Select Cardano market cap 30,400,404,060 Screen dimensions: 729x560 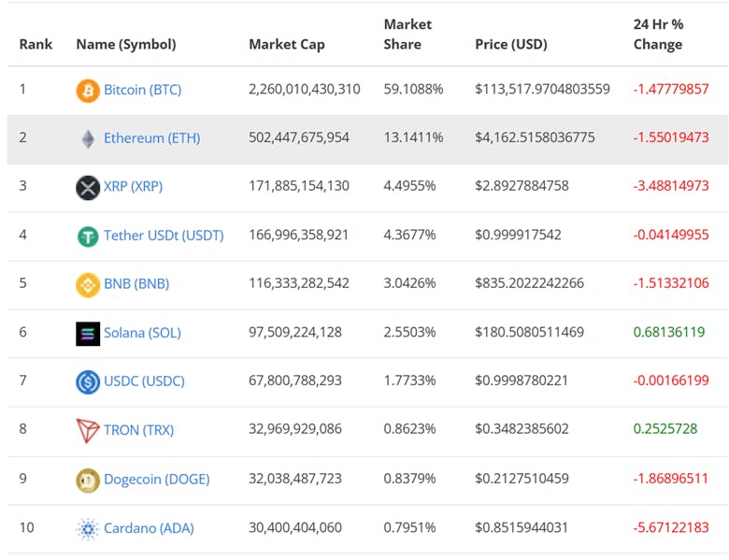click(295, 527)
